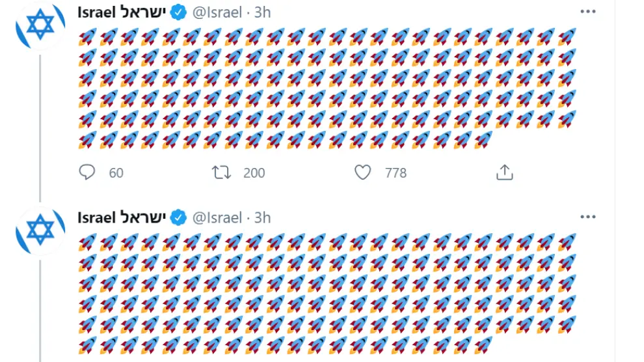The height and width of the screenshot is (362, 644).
Task: Click the 778 likes count
Action: pyautogui.click(x=396, y=173)
